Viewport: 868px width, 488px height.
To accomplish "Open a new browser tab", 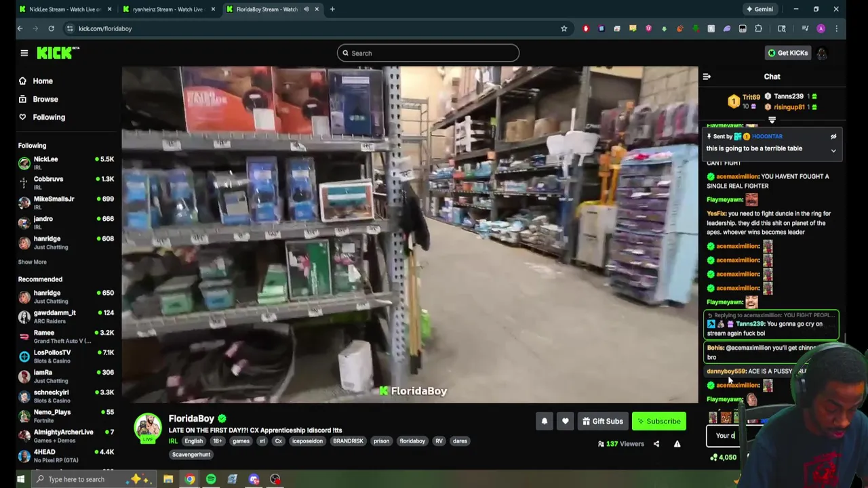I will coord(332,9).
